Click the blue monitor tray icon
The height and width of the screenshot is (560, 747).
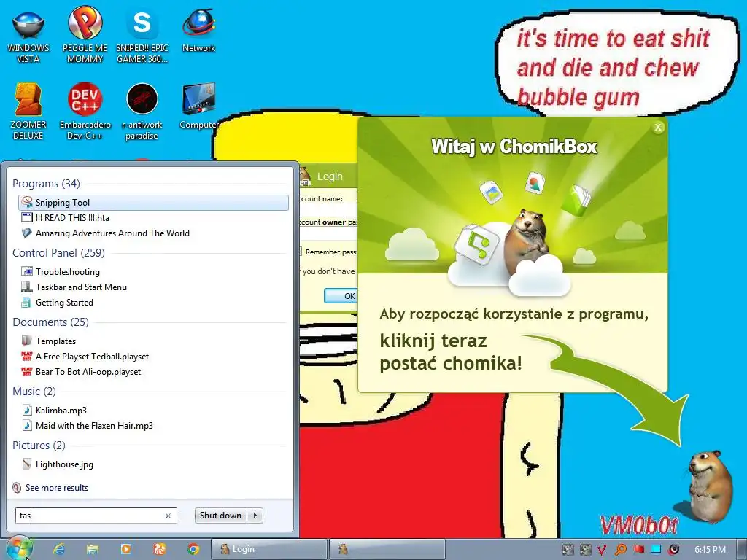coord(656,550)
